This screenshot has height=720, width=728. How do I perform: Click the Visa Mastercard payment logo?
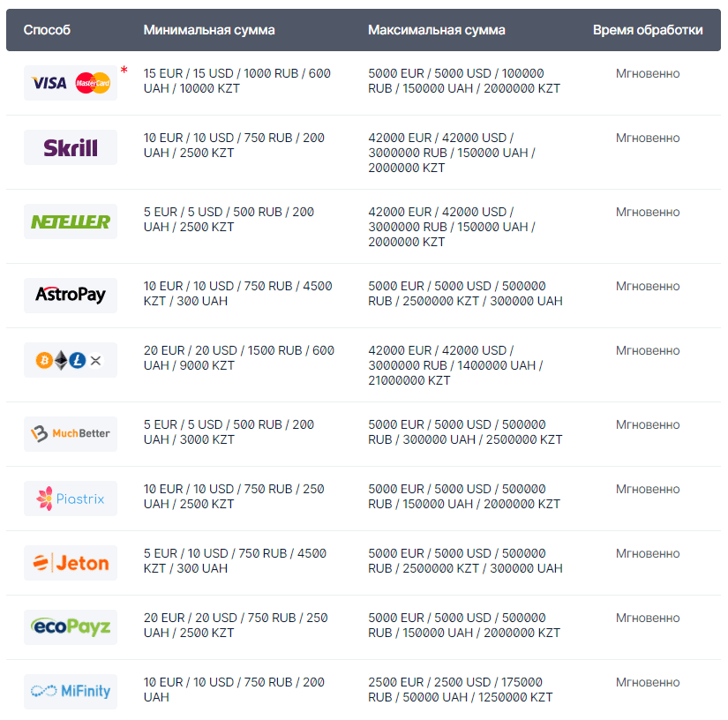pos(71,83)
